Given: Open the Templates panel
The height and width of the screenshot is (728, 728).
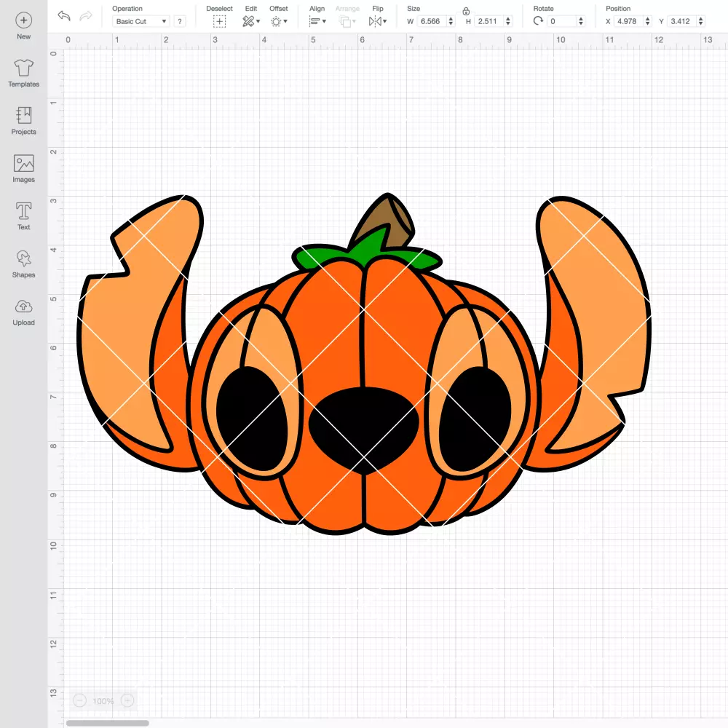Looking at the screenshot, I should click(x=24, y=74).
